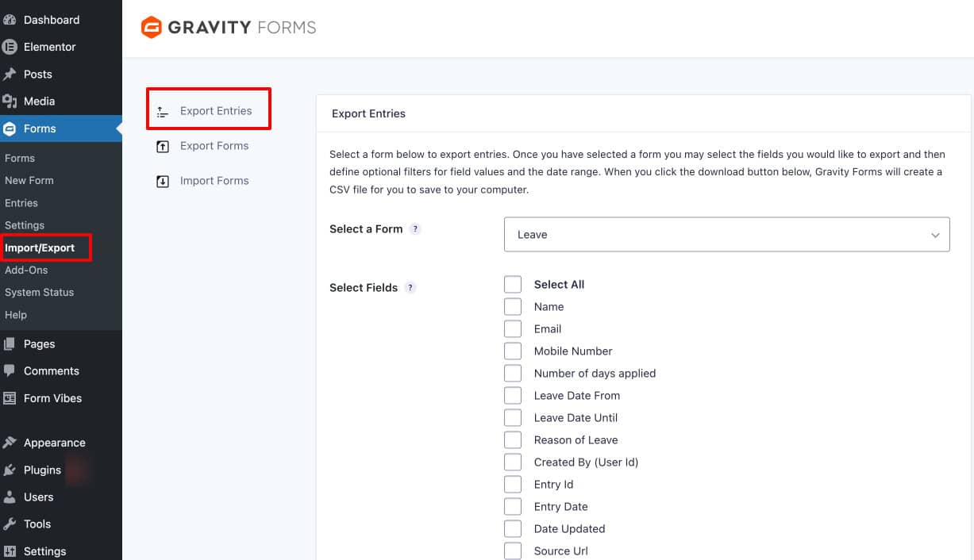Click the Media library icon
The height and width of the screenshot is (560, 974).
10,101
